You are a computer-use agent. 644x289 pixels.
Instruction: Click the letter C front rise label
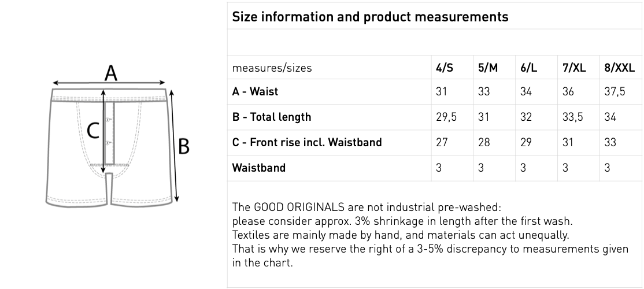point(93,131)
